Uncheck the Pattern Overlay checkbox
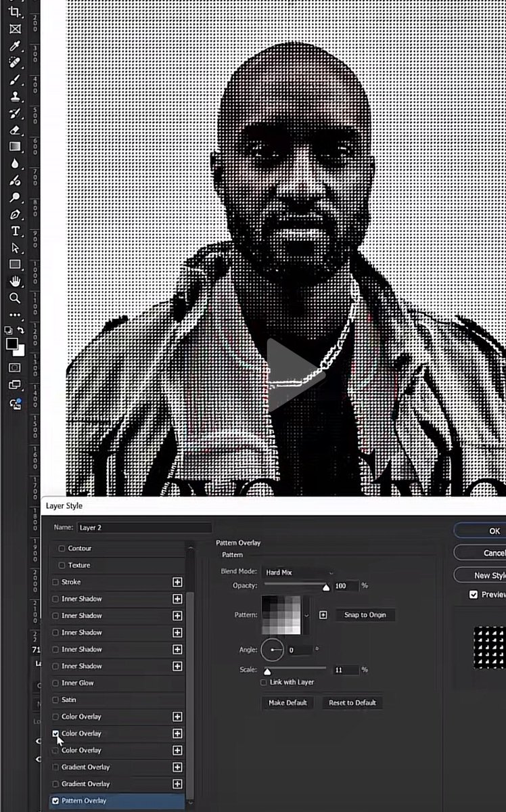 (55, 800)
